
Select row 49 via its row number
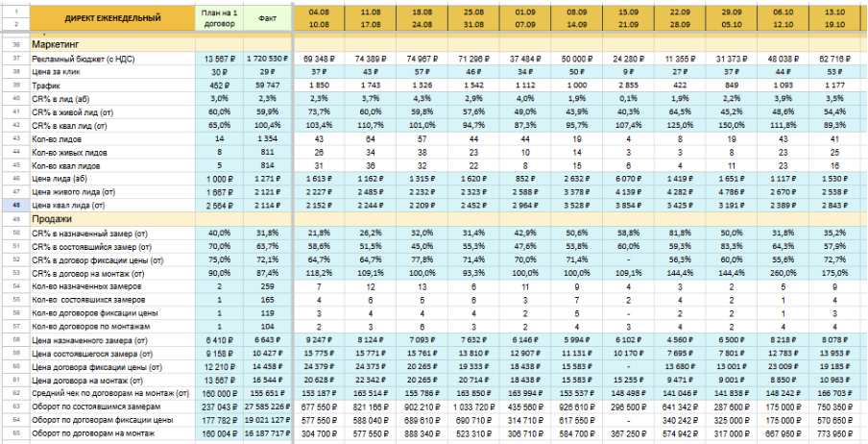pyautogui.click(x=15, y=219)
